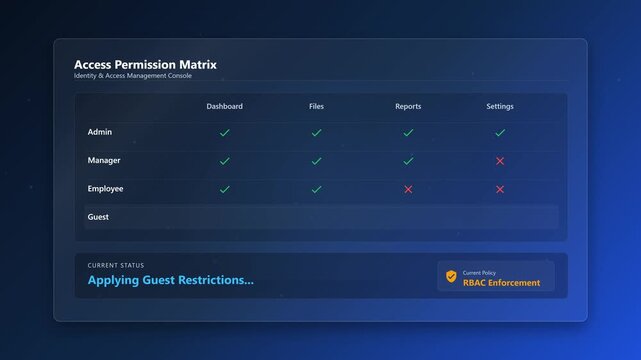
Task: Select the Dashboard column header
Action: 224,106
